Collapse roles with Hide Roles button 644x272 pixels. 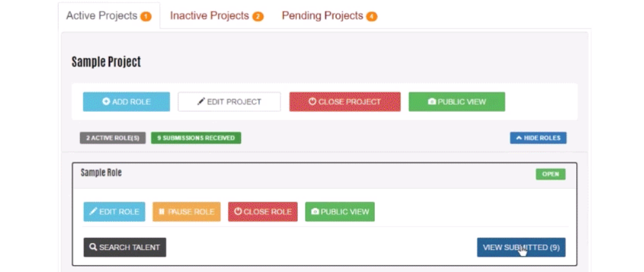click(x=538, y=138)
